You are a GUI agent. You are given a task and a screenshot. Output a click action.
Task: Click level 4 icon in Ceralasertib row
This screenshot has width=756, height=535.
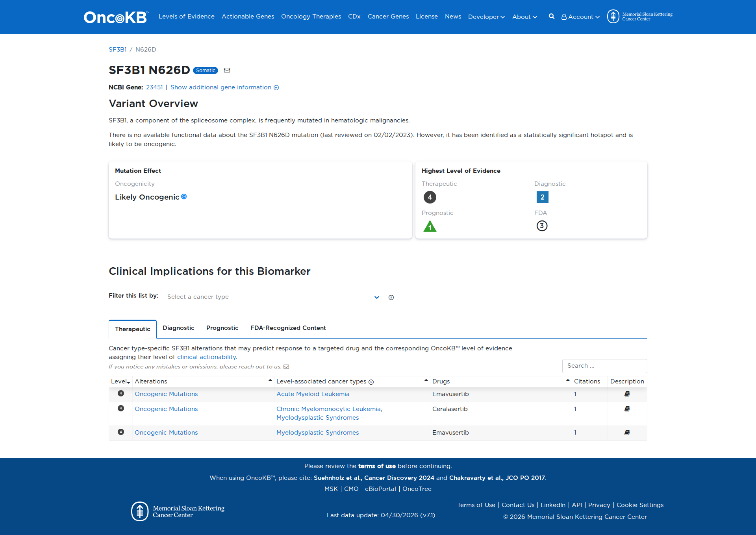121,408
